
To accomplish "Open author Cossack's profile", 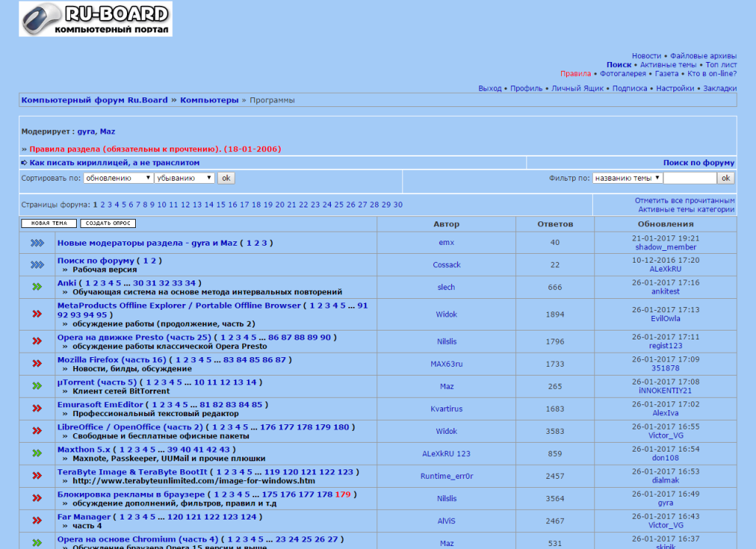I will [x=447, y=265].
